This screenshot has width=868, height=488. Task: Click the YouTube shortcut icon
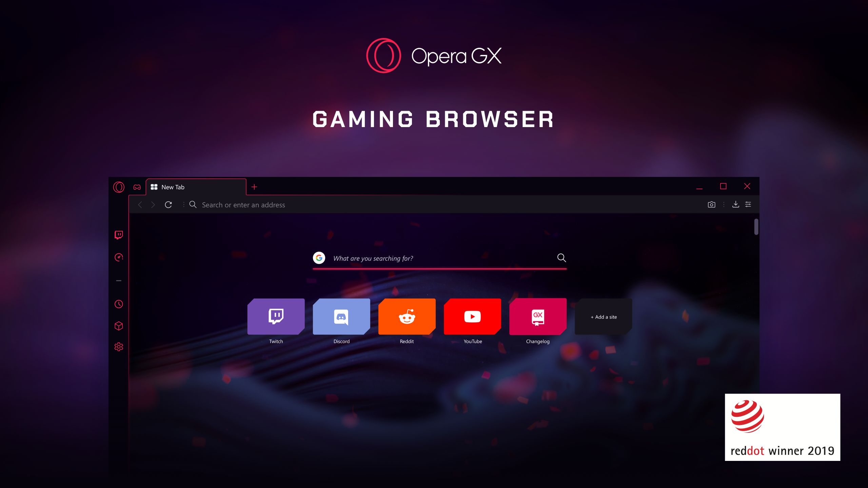[x=472, y=316]
